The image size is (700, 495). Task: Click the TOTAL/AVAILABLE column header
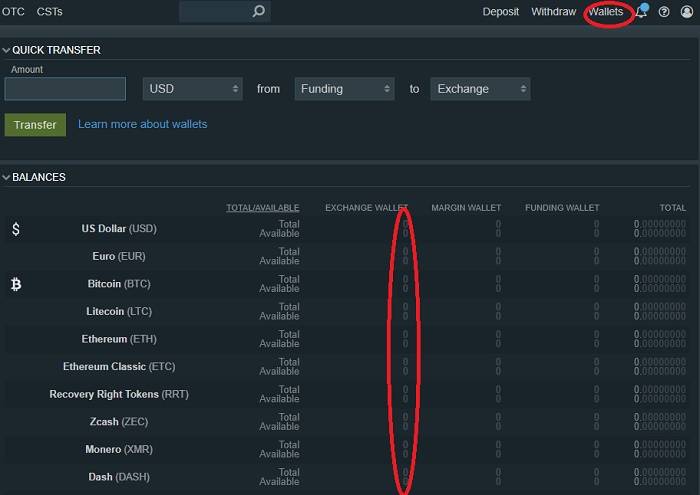coord(262,208)
